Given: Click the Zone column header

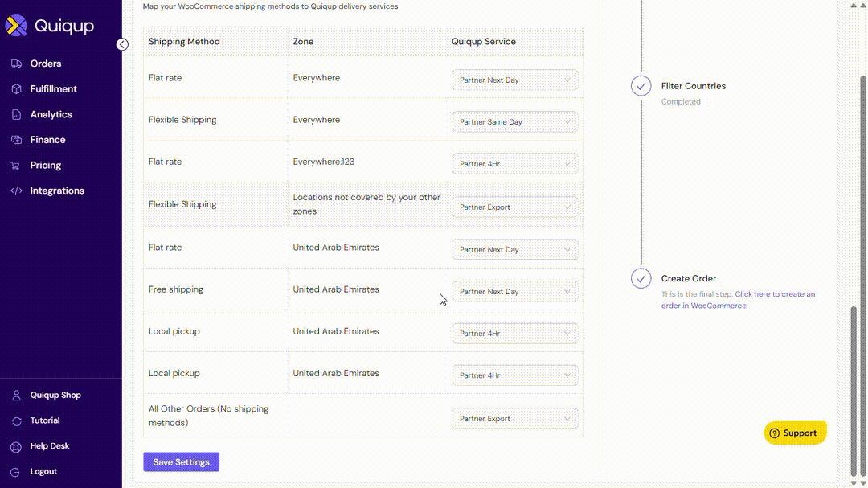Looking at the screenshot, I should tap(303, 42).
